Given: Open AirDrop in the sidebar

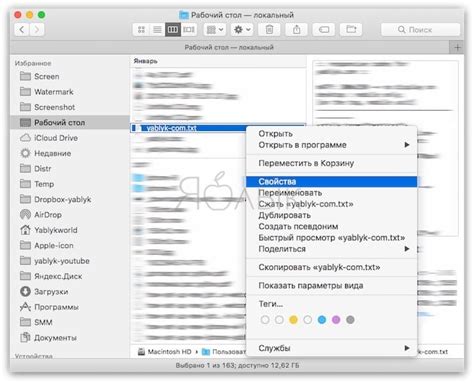Looking at the screenshot, I should coord(70,215).
